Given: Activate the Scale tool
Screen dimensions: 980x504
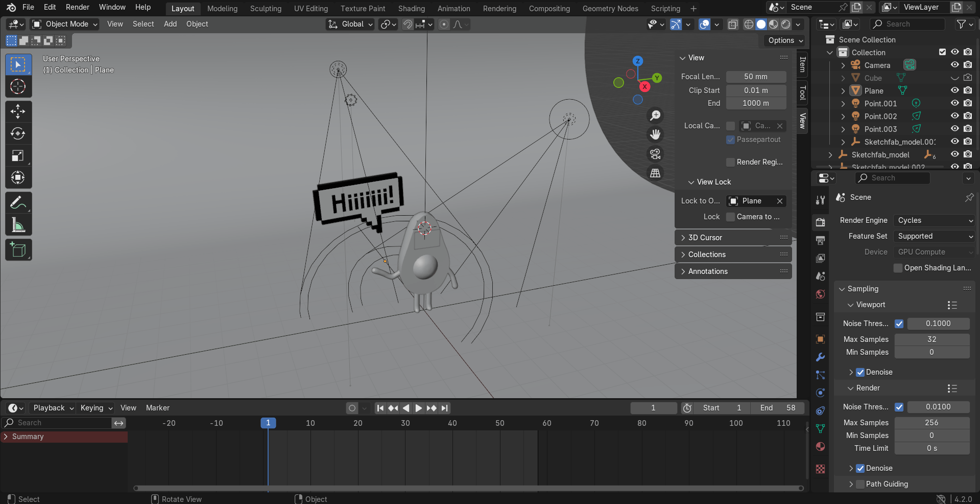Looking at the screenshot, I should [x=18, y=156].
